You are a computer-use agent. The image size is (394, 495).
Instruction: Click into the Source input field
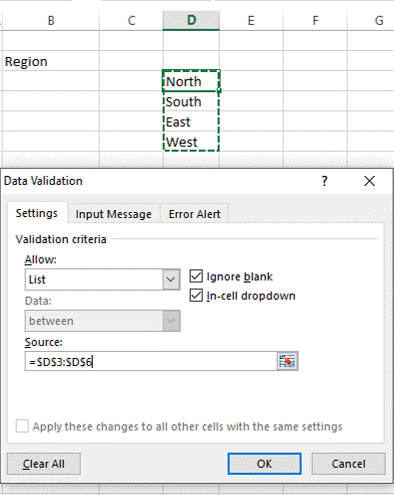click(x=151, y=361)
